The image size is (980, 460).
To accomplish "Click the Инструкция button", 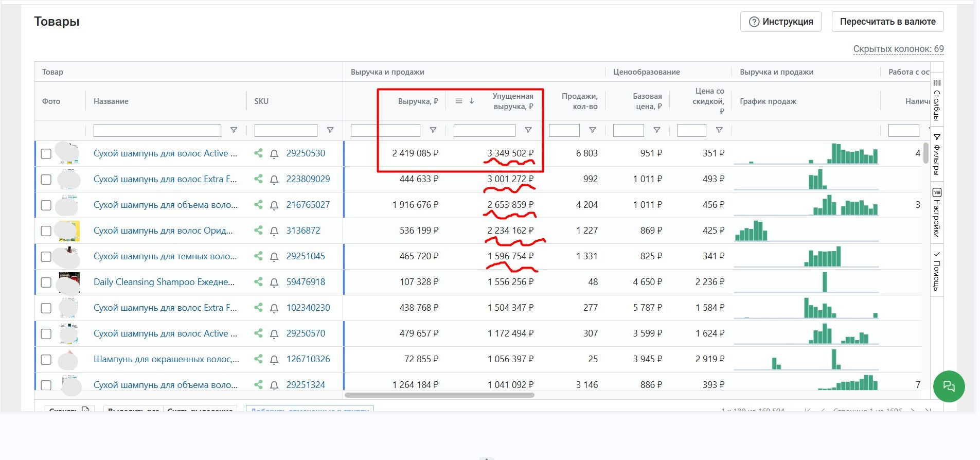I will (x=780, y=22).
